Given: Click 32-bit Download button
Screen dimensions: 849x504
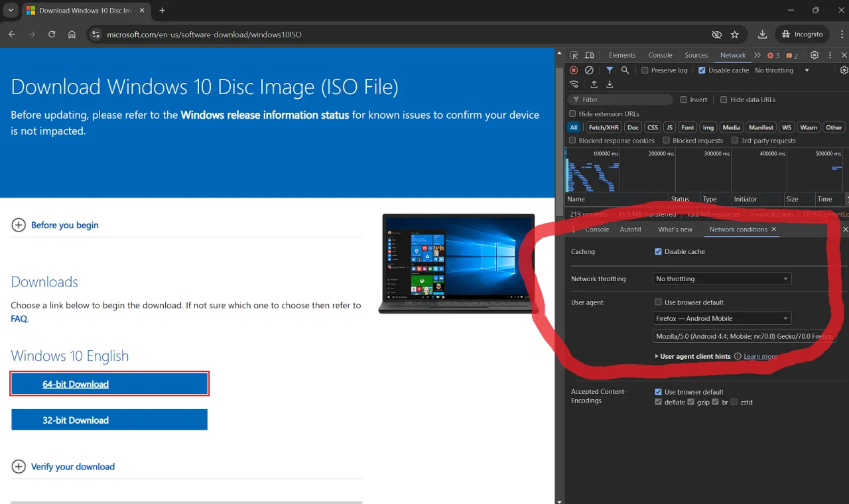Looking at the screenshot, I should point(109,420).
